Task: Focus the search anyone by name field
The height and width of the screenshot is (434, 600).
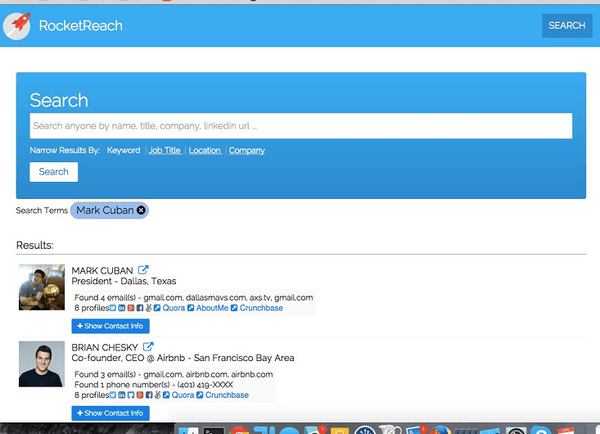Action: click(x=301, y=126)
